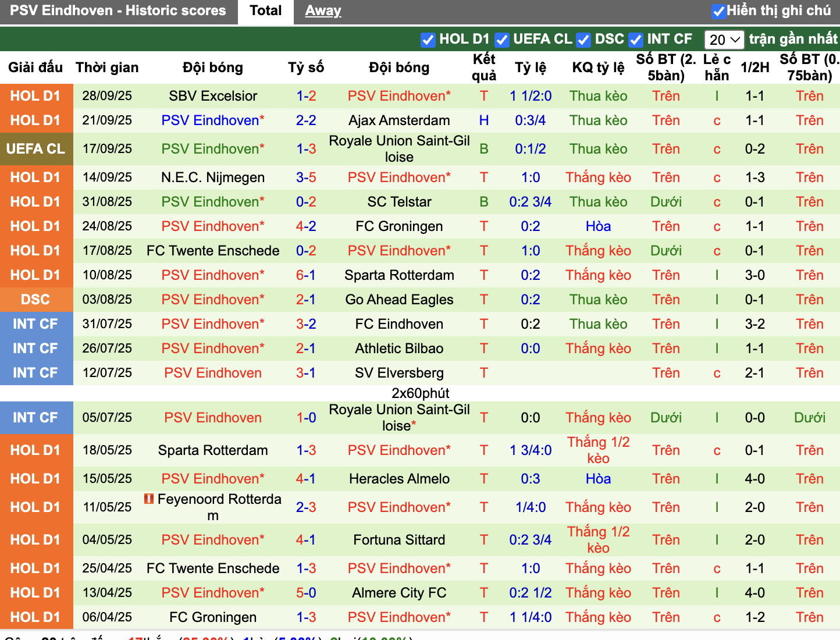Click the Dưới cell in SC Telstar row
Image resolution: width=840 pixels, height=640 pixels.
(x=666, y=202)
